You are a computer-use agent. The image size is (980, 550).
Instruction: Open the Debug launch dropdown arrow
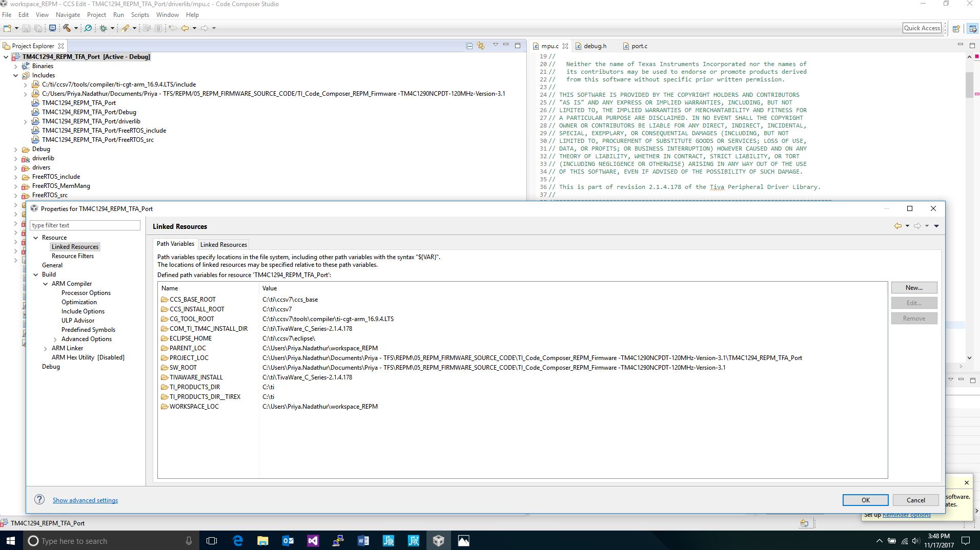tap(112, 28)
